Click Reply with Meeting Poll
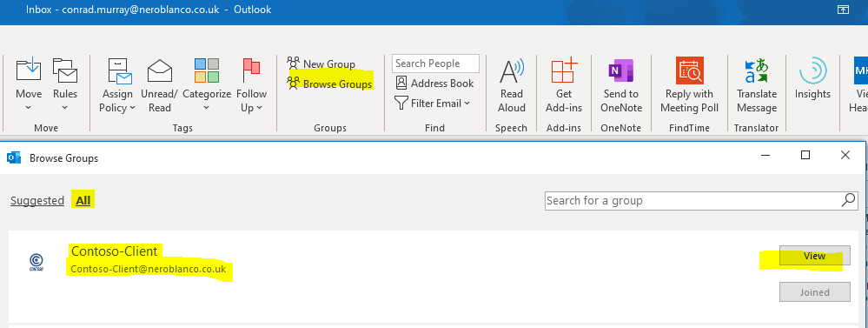This screenshot has height=328, width=868. click(689, 84)
